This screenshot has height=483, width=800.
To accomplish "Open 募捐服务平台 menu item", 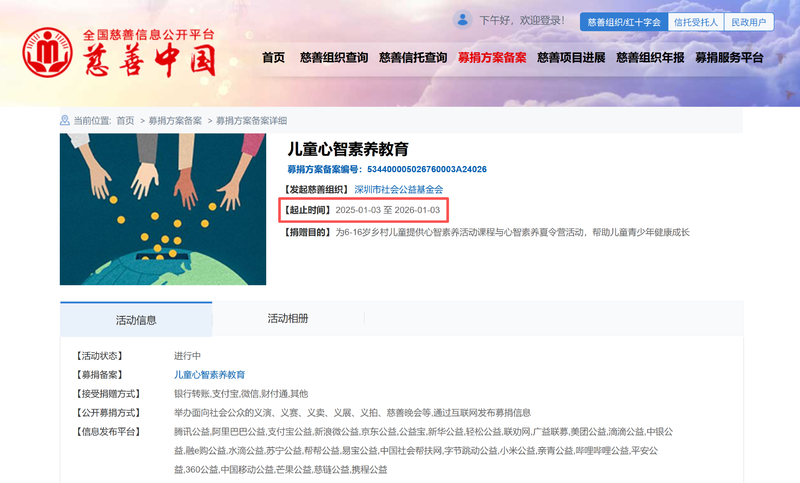I will click(x=729, y=58).
